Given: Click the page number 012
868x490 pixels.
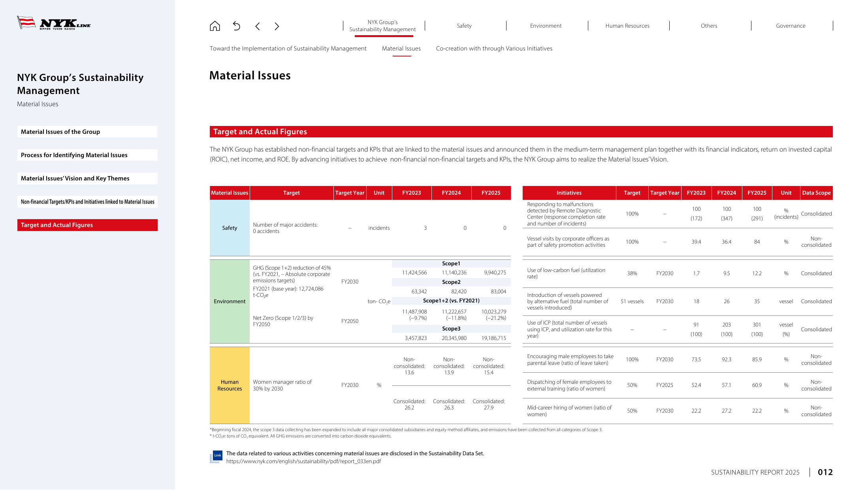Looking at the screenshot, I should (825, 472).
